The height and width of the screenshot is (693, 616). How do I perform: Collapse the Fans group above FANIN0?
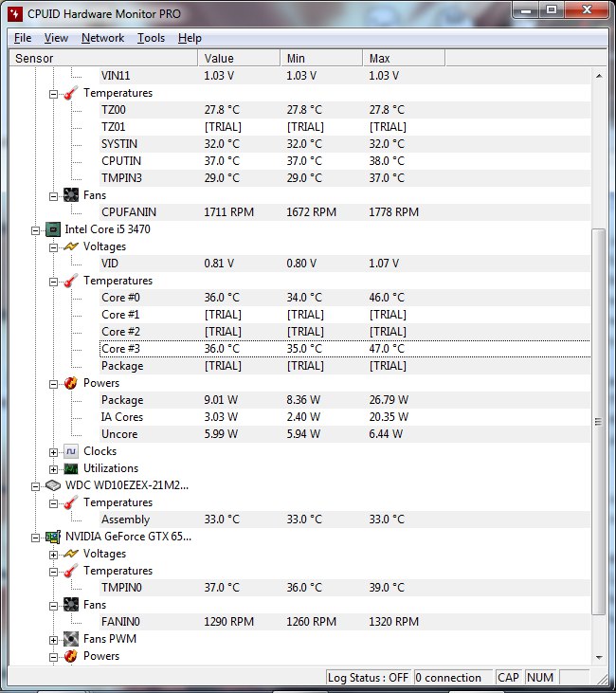(53, 606)
